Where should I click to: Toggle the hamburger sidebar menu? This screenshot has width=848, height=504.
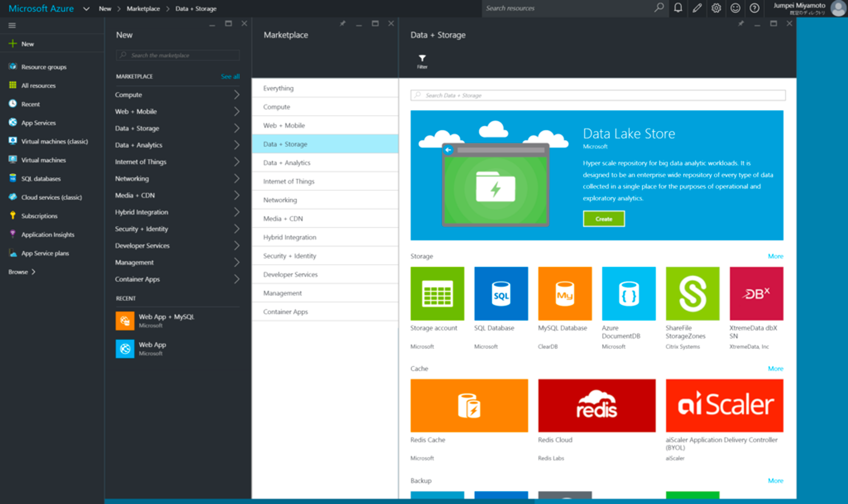point(12,25)
